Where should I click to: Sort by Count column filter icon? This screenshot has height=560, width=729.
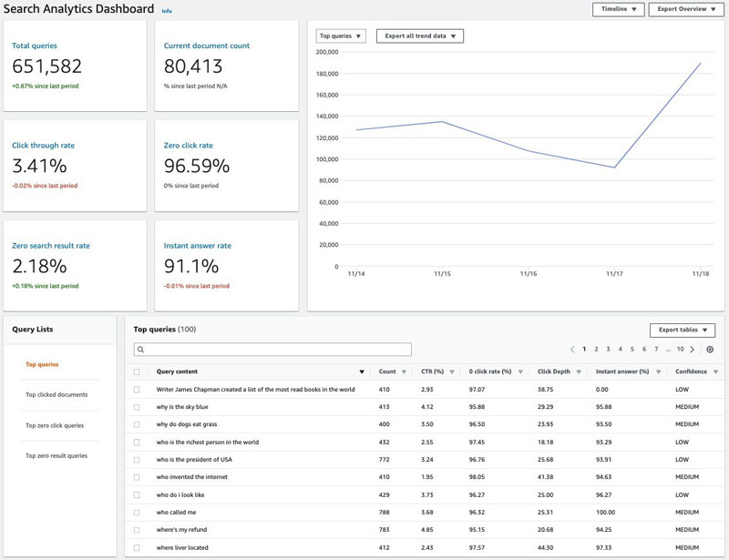coord(403,372)
